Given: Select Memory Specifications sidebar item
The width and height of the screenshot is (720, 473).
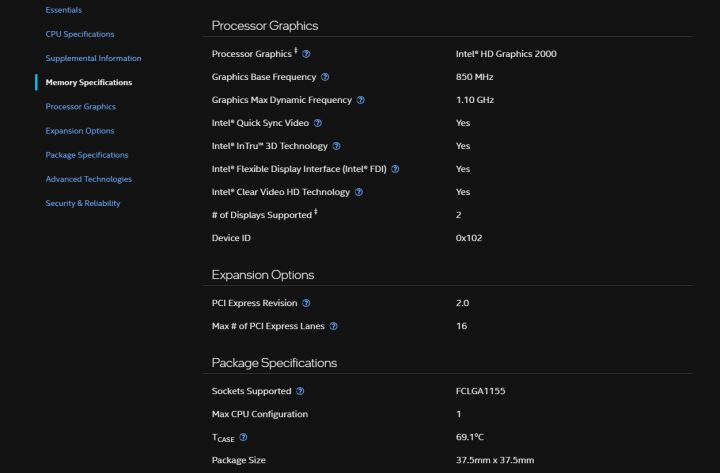Looking at the screenshot, I should (x=88, y=82).
